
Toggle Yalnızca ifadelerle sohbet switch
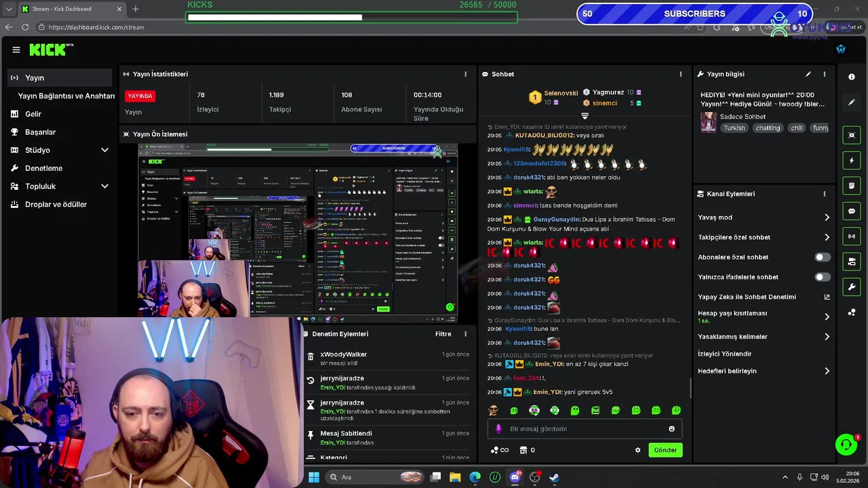822,277
